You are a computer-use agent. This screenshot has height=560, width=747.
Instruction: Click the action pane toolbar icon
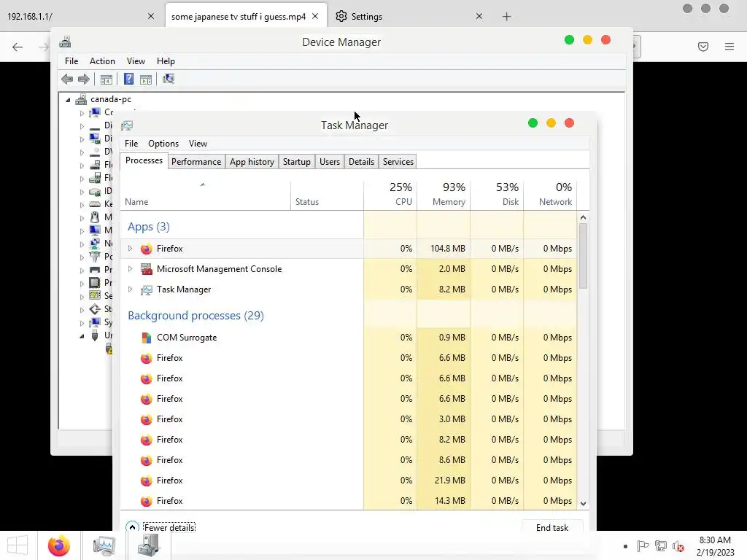pyautogui.click(x=146, y=79)
